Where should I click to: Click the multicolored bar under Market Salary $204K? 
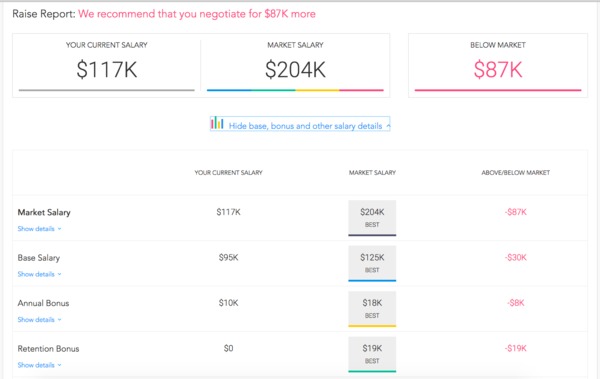[295, 90]
